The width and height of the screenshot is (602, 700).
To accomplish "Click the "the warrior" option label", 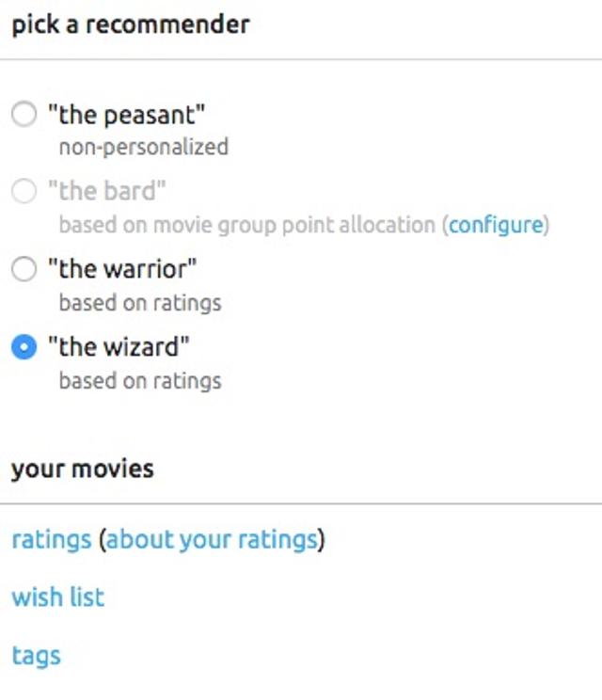I will pos(122,270).
